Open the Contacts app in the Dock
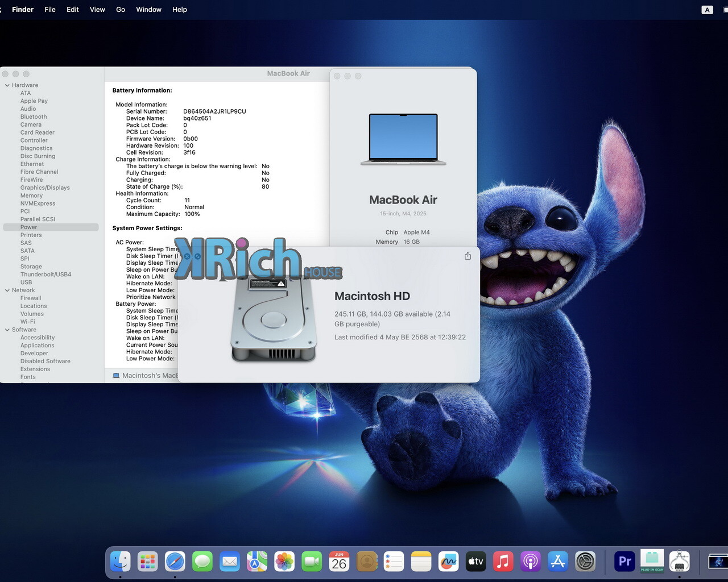The width and height of the screenshot is (728, 582). tap(367, 562)
